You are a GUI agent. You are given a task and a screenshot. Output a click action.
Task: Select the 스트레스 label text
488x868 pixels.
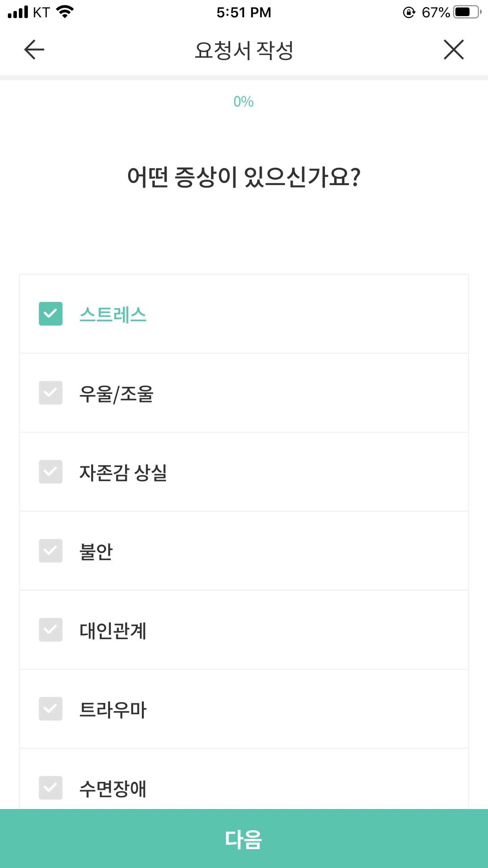tap(113, 314)
